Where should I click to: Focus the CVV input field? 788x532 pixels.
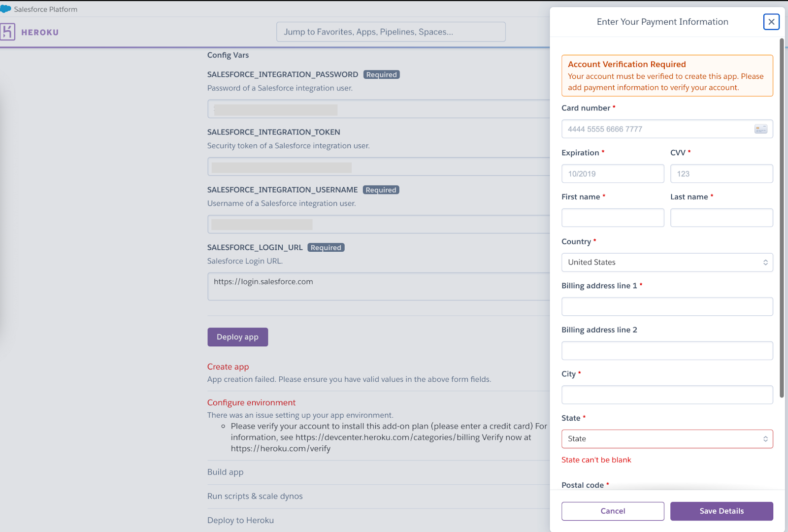tap(722, 174)
